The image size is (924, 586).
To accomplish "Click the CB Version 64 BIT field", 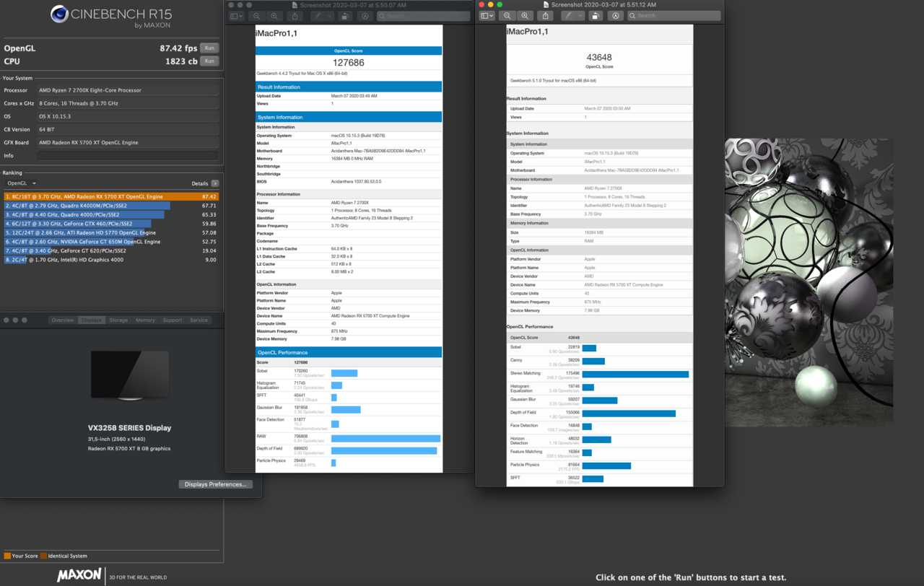I will 128,129.
